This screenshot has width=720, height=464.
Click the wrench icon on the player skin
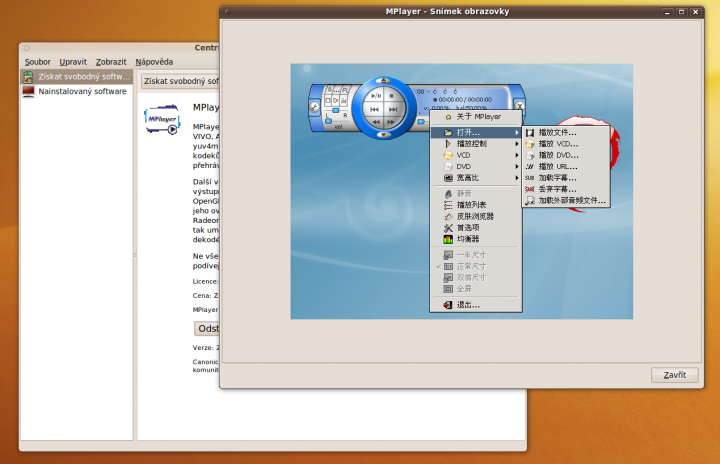pyautogui.click(x=314, y=108)
